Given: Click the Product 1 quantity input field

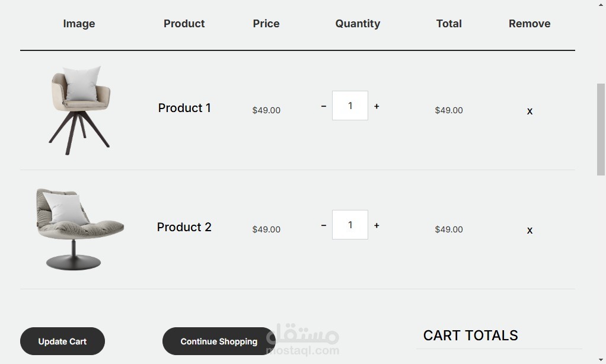Looking at the screenshot, I should click(x=350, y=106).
